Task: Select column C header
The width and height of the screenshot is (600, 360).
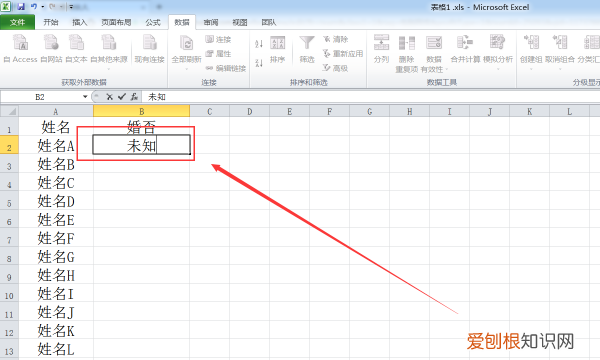Action: (209, 111)
